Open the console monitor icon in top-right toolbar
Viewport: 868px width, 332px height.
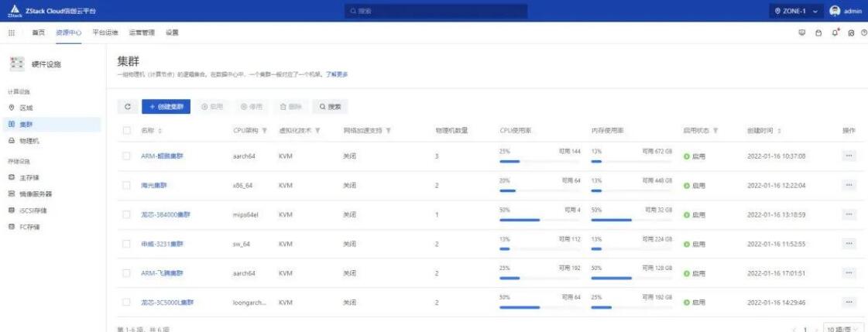point(801,33)
